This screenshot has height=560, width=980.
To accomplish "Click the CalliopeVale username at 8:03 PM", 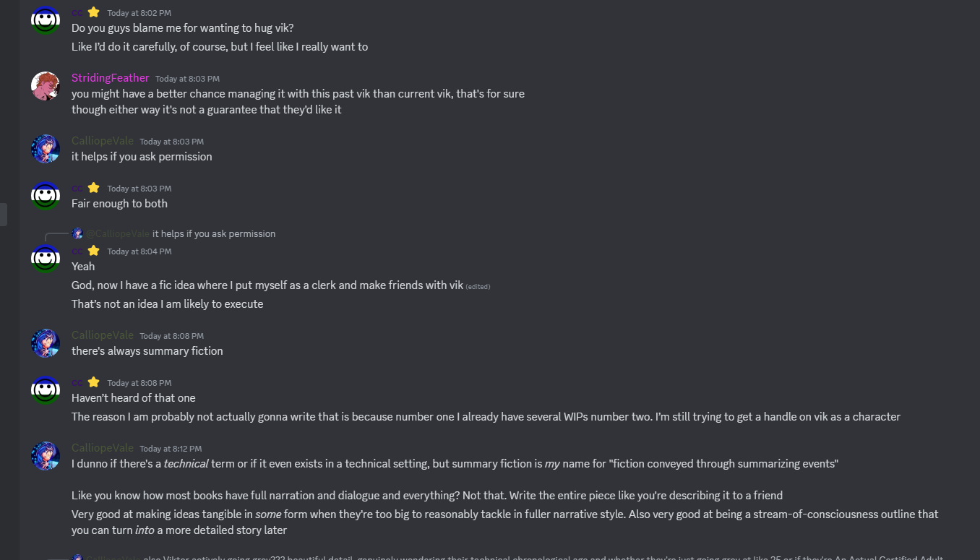I will [102, 141].
